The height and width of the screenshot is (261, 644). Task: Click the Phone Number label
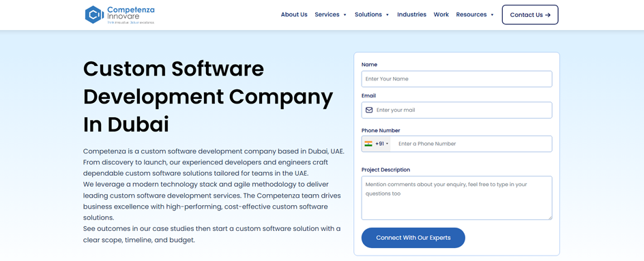pos(381,131)
